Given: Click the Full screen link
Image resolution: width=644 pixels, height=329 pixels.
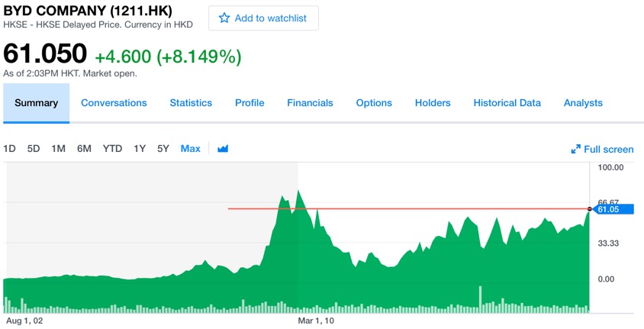Looking at the screenshot, I should click(608, 150).
